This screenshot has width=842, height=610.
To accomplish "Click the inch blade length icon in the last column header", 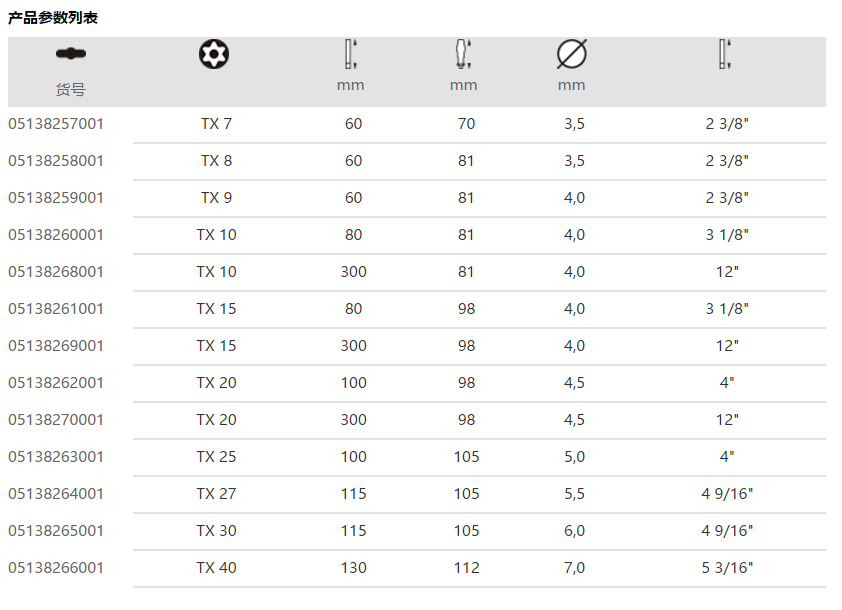I will (x=726, y=53).
